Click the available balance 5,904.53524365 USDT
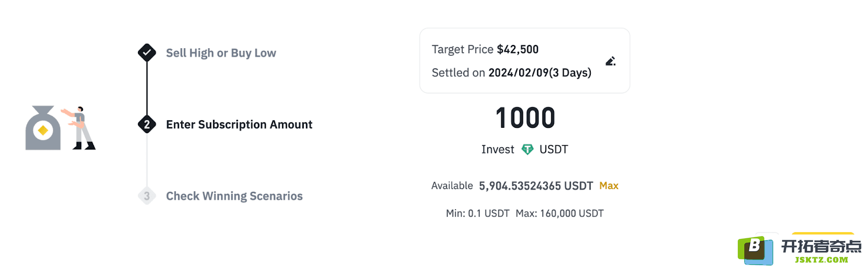The image size is (868, 267). point(536,186)
